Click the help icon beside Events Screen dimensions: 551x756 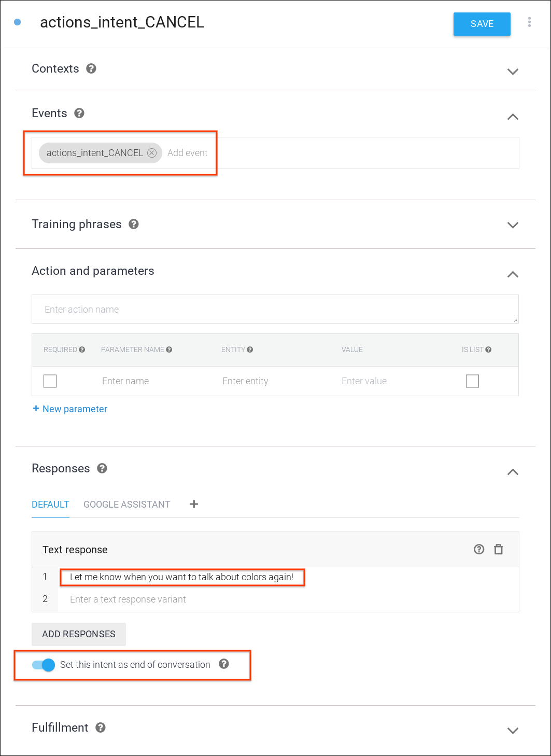tap(79, 113)
